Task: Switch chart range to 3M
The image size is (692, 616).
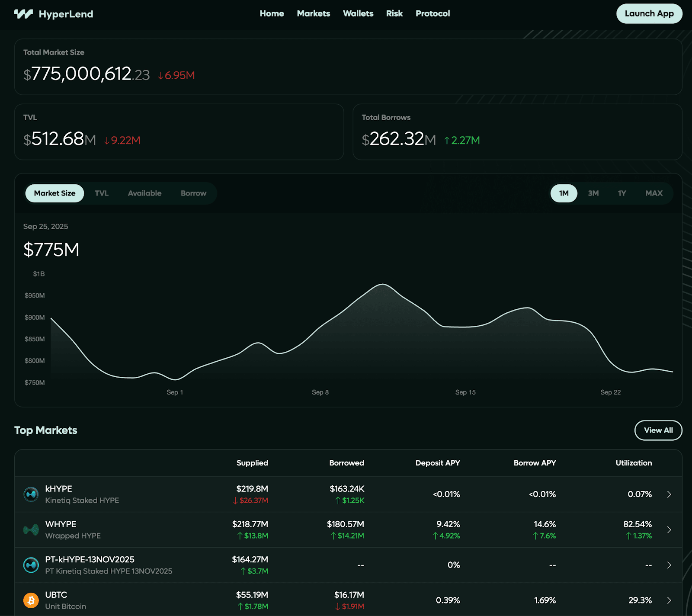Action: [593, 193]
